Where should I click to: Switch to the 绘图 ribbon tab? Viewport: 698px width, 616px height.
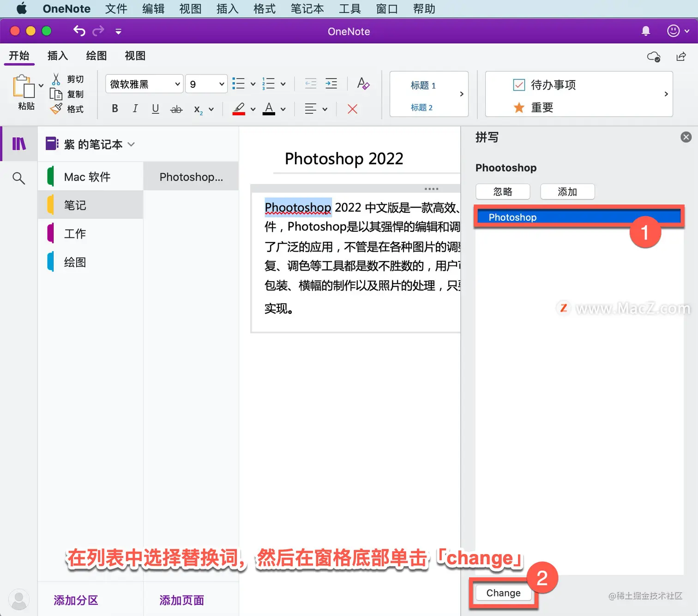tap(96, 56)
